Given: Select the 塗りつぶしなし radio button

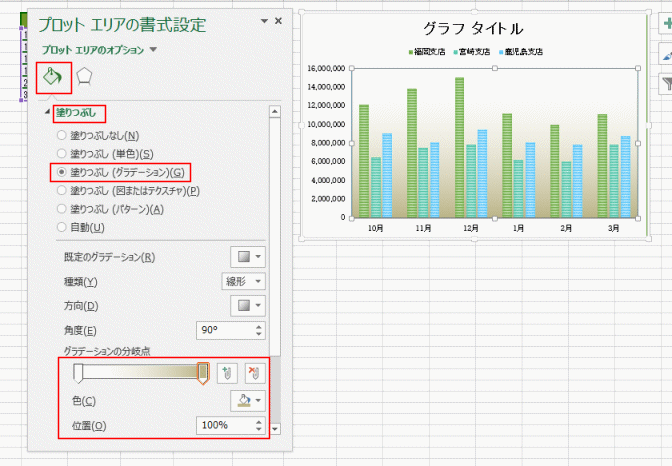Looking at the screenshot, I should tap(63, 135).
